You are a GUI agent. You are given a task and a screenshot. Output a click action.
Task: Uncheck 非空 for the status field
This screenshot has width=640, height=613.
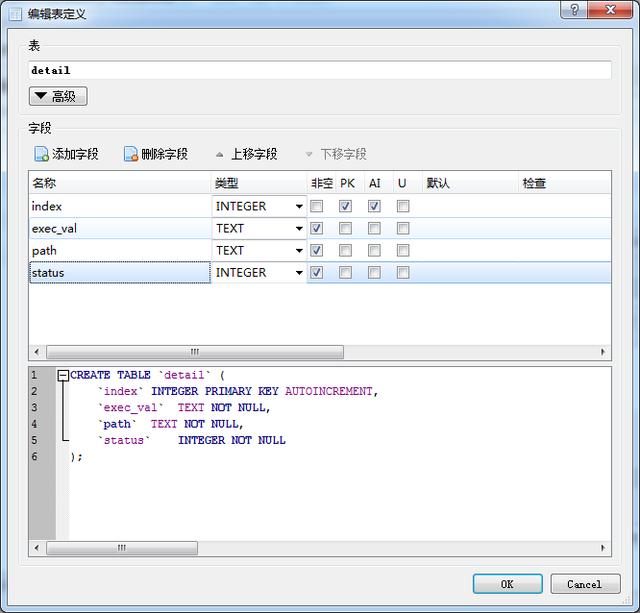pos(316,272)
